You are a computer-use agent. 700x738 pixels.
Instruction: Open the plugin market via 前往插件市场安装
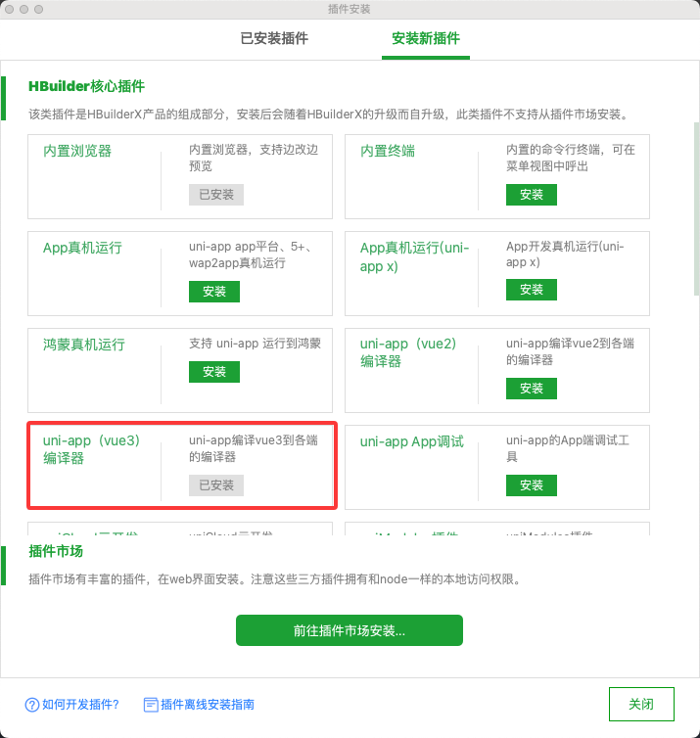350,631
